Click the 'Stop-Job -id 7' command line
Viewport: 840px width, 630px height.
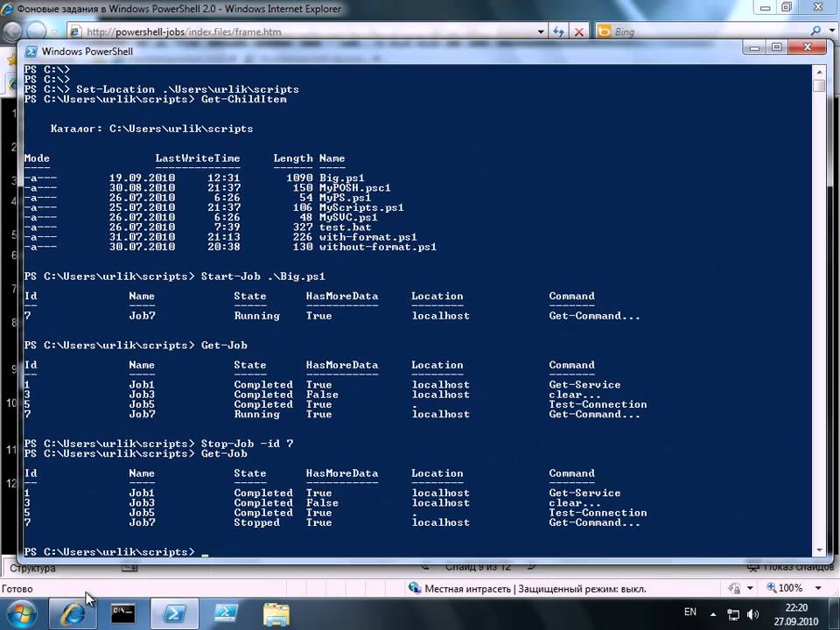(247, 444)
